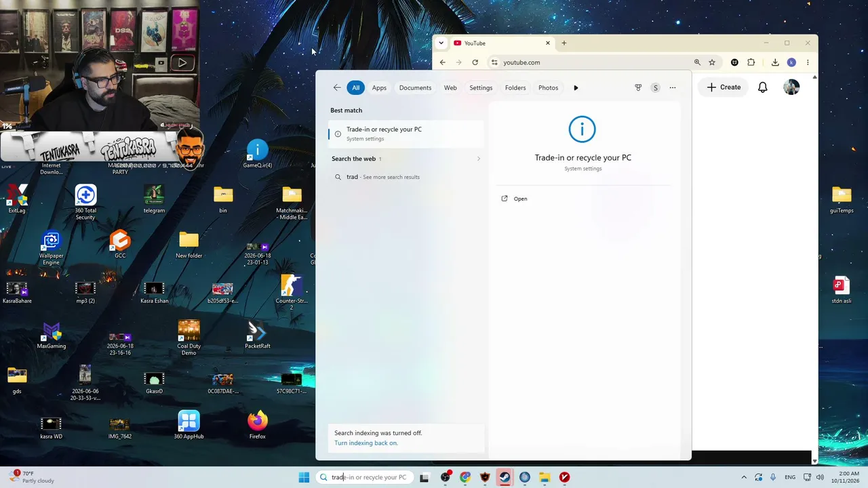Select the Photos search filter
This screenshot has height=488, width=868.
tap(548, 87)
